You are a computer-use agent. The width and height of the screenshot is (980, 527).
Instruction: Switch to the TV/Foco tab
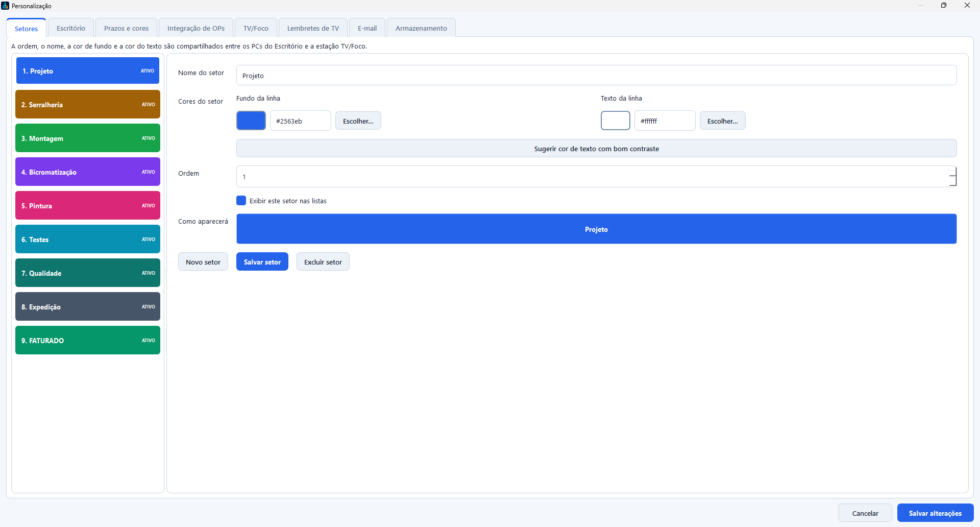point(256,28)
